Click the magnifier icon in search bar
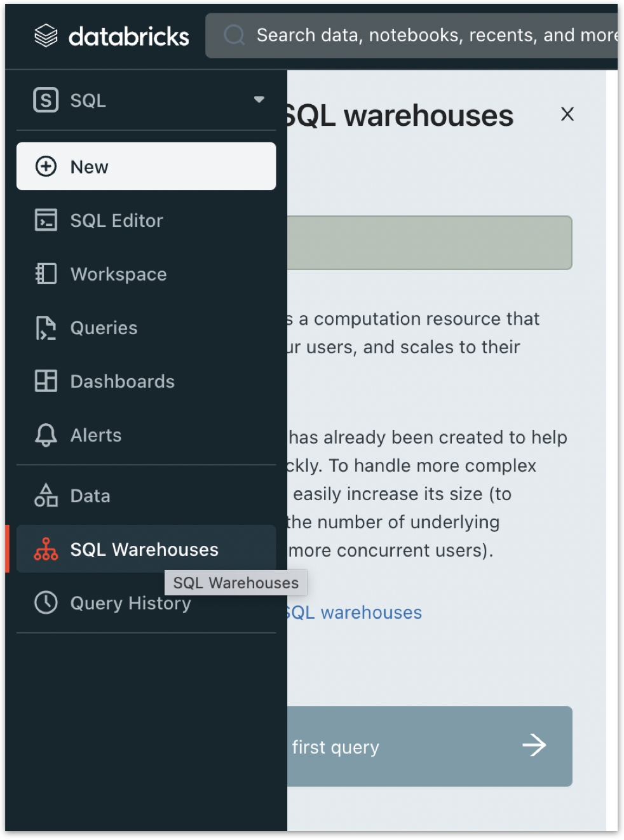The height and width of the screenshot is (840, 624). pos(234,35)
